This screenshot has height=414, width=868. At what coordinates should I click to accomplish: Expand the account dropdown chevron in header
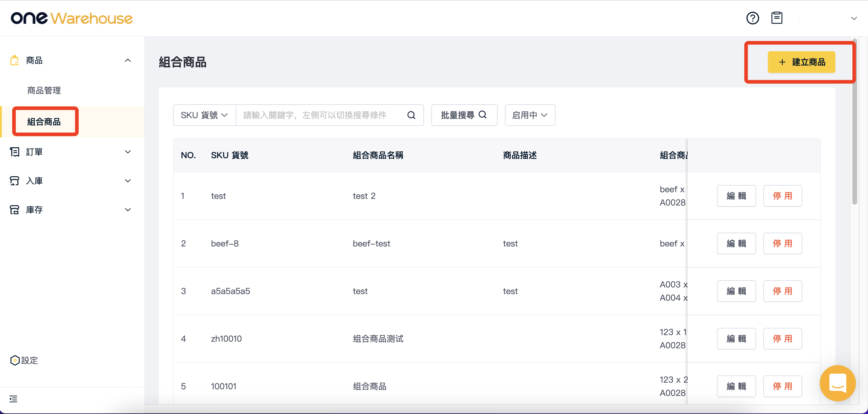point(854,18)
